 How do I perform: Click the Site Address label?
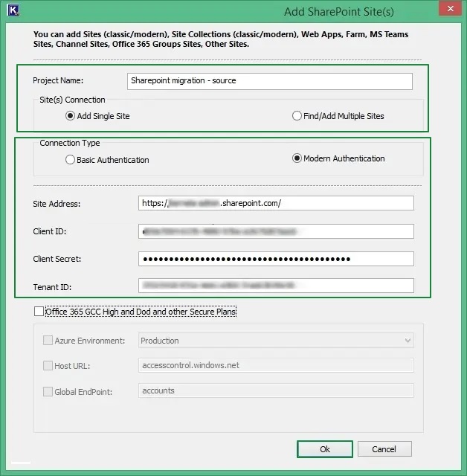pyautogui.click(x=57, y=204)
